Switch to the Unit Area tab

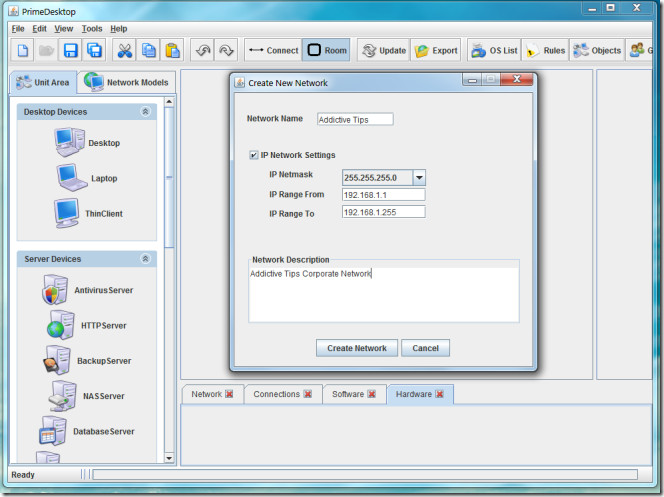(43, 82)
